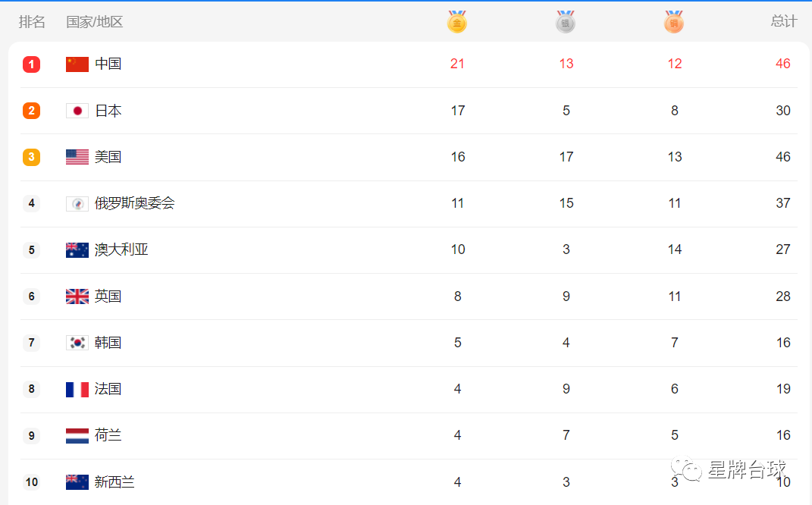
Task: Click the silver medal column icon
Action: (x=566, y=22)
